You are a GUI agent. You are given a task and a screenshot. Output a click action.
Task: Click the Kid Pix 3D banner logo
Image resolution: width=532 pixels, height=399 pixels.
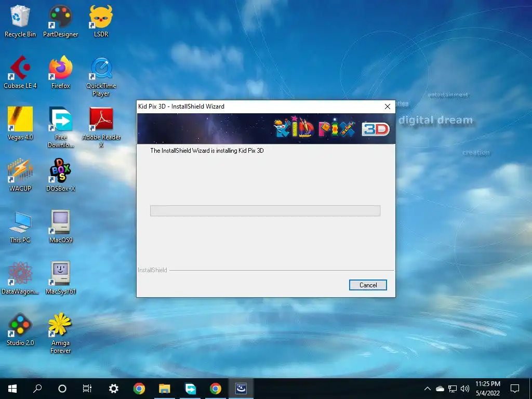[331, 128]
